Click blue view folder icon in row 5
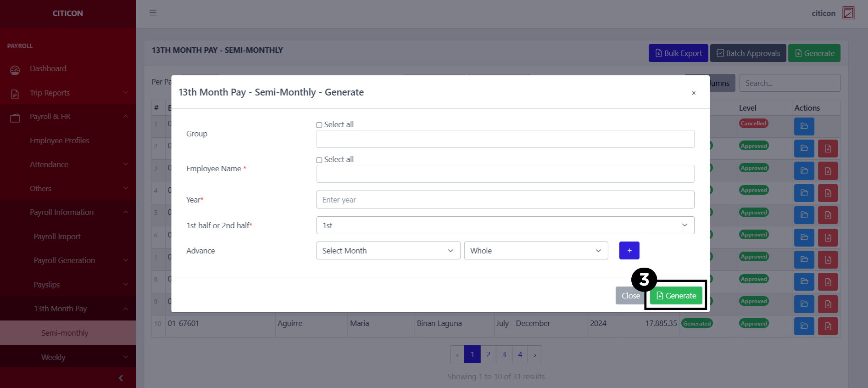The width and height of the screenshot is (868, 388). (804, 215)
